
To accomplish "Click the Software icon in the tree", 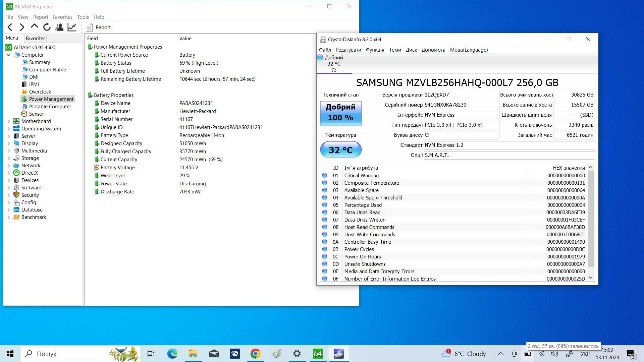I will click(16, 188).
